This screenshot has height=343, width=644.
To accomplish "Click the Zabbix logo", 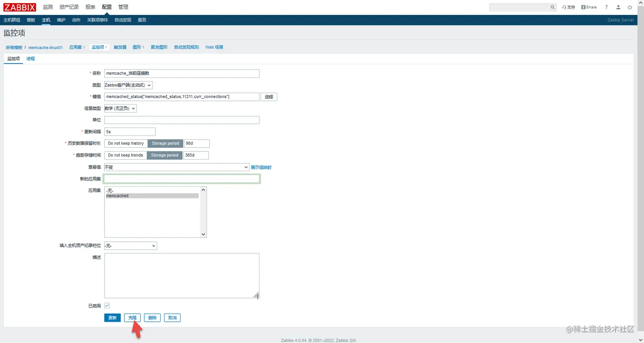I will pyautogui.click(x=20, y=7).
